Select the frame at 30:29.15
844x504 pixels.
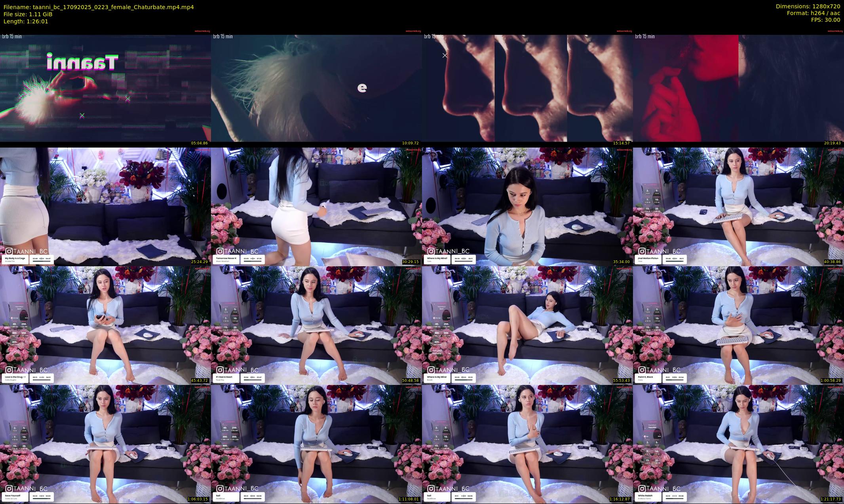(316, 207)
